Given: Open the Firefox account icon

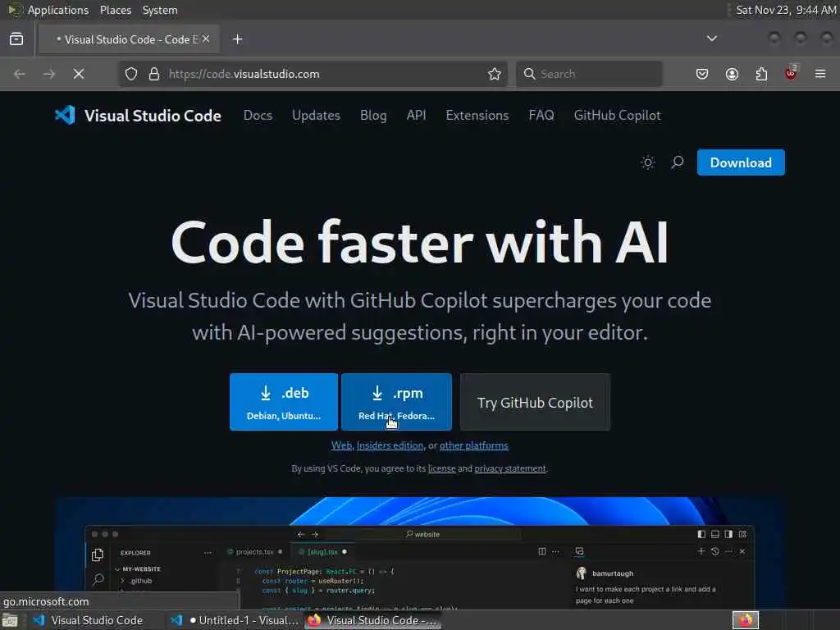Looking at the screenshot, I should click(x=732, y=74).
